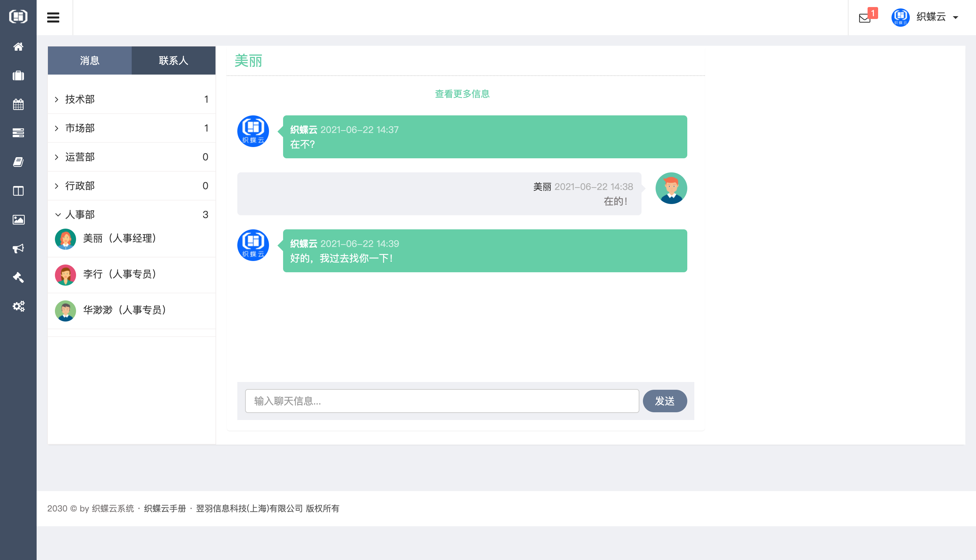Click the 查看更多信息 link
976x560 pixels.
click(462, 94)
